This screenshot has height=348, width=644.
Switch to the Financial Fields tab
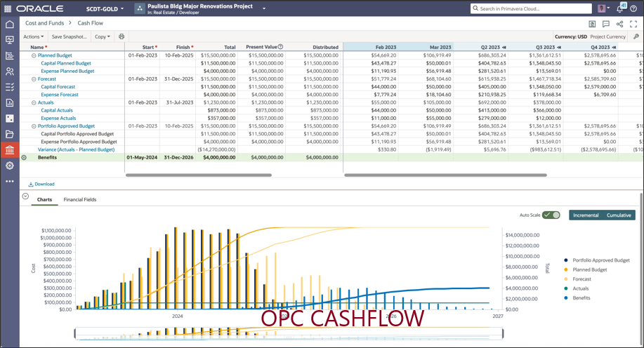point(79,200)
